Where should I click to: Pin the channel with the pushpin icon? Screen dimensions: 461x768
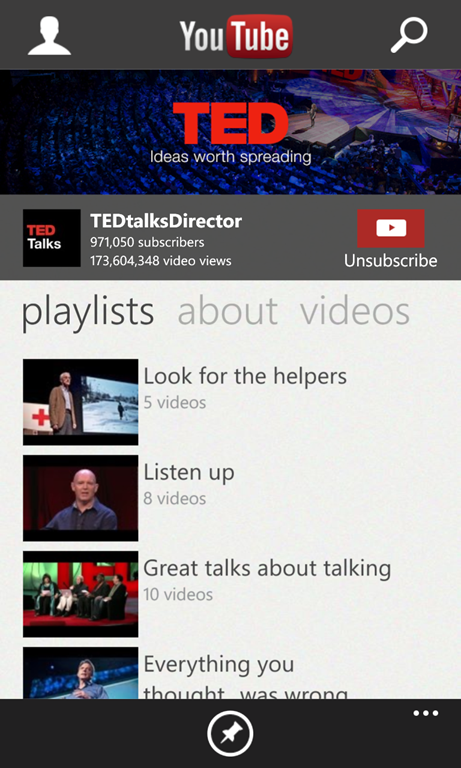point(230,734)
